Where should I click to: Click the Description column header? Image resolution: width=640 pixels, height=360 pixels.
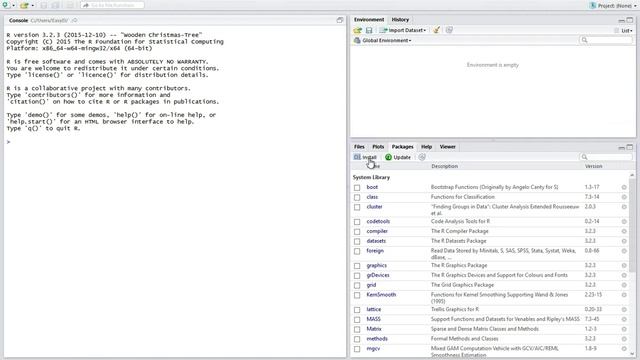444,166
